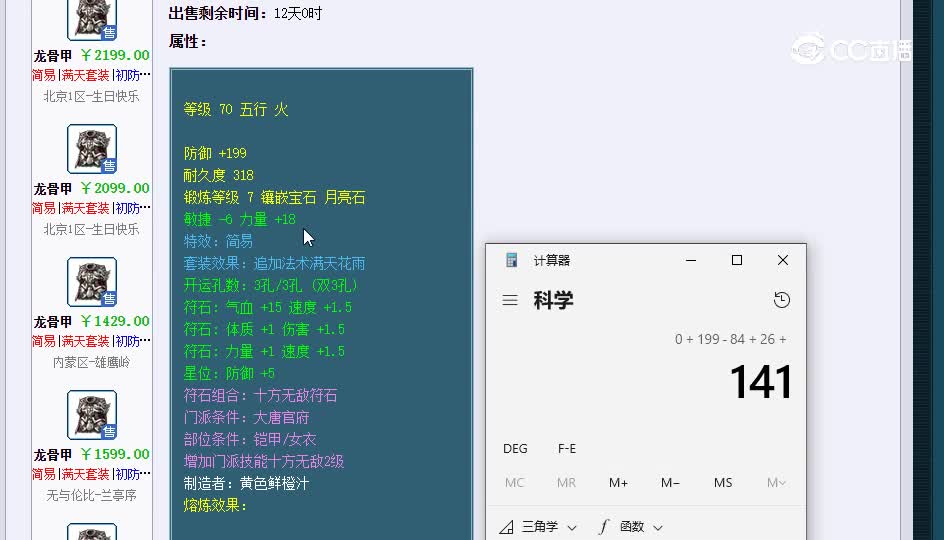
Task: Click the calculator result display 141
Action: 760,382
